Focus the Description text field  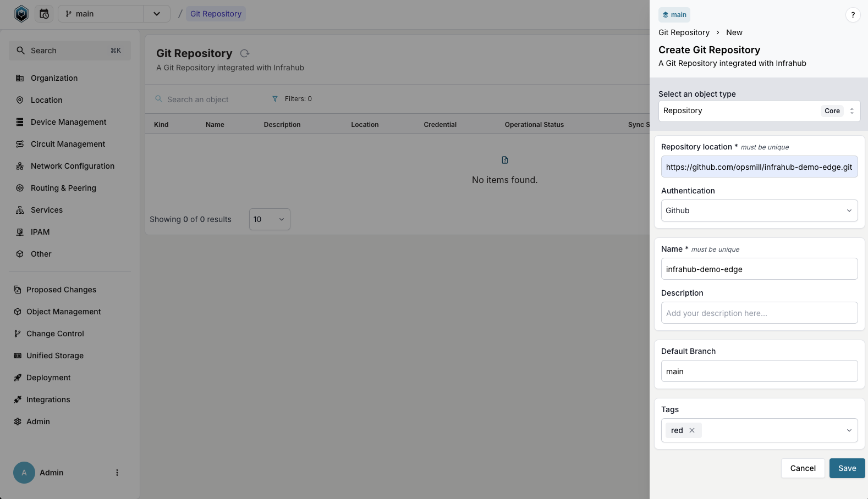(x=759, y=313)
